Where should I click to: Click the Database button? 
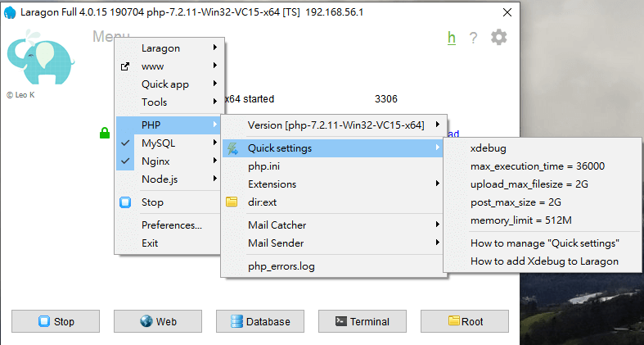(260, 321)
